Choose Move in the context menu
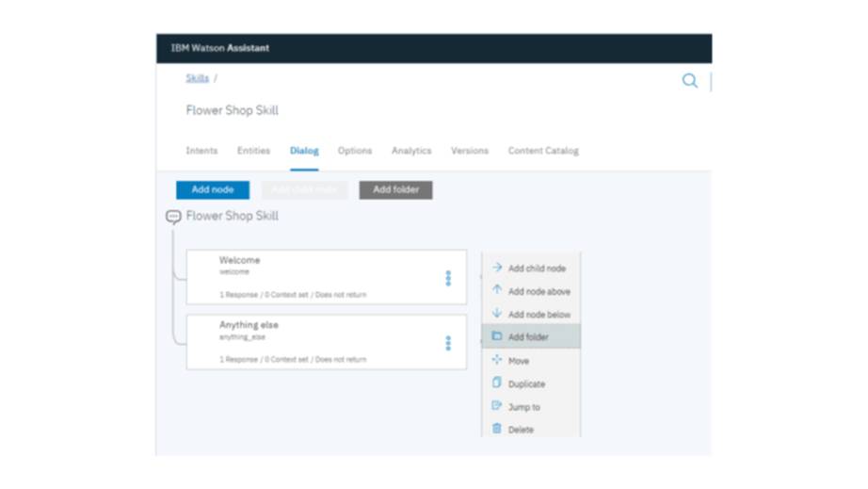 (x=519, y=361)
